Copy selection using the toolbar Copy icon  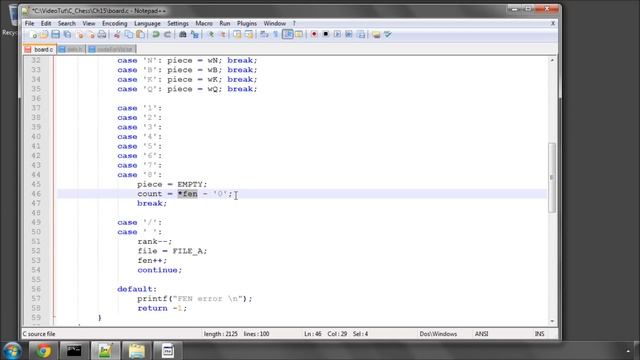(129, 35)
